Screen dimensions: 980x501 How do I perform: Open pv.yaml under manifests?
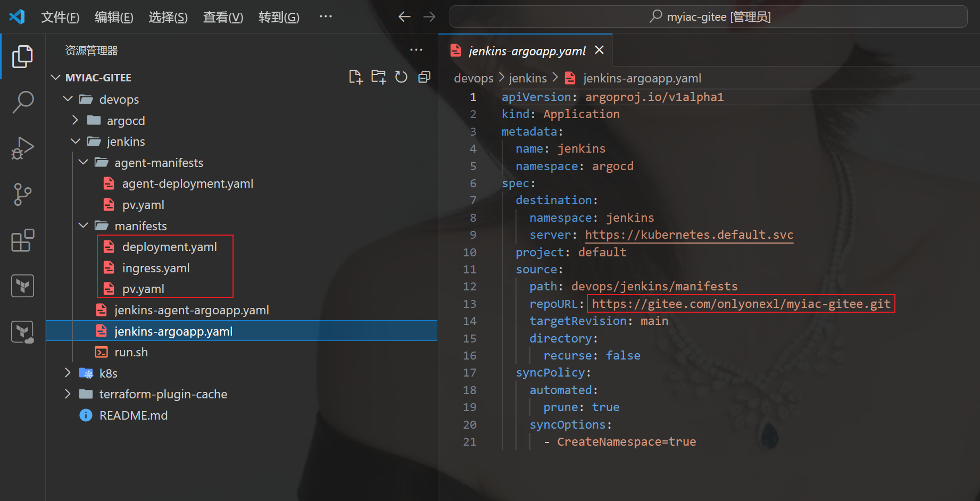point(143,289)
